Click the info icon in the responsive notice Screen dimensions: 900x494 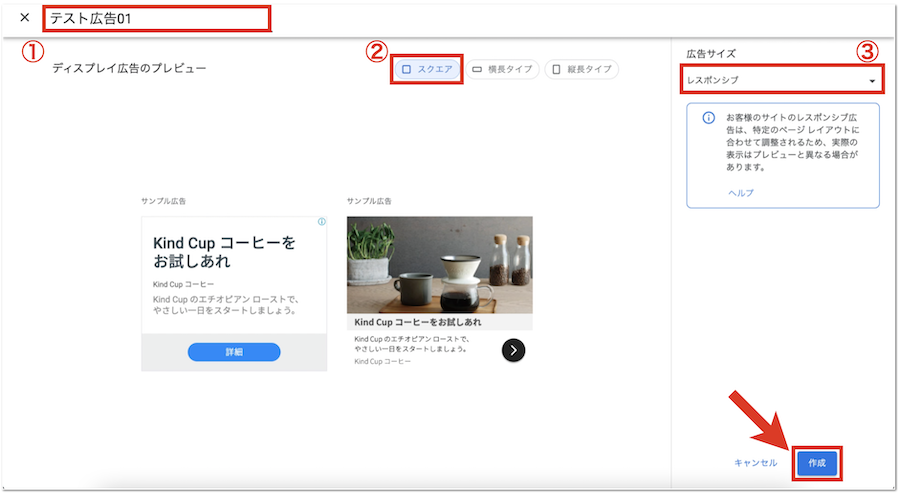pos(708,117)
